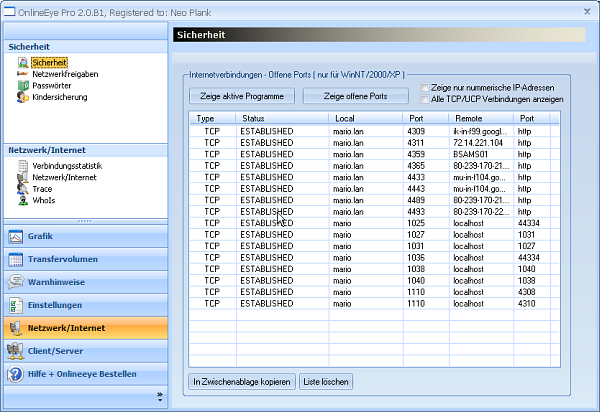The height and width of the screenshot is (412, 600).
Task: Click the Transfervolumen calendar icon
Action: [16, 259]
